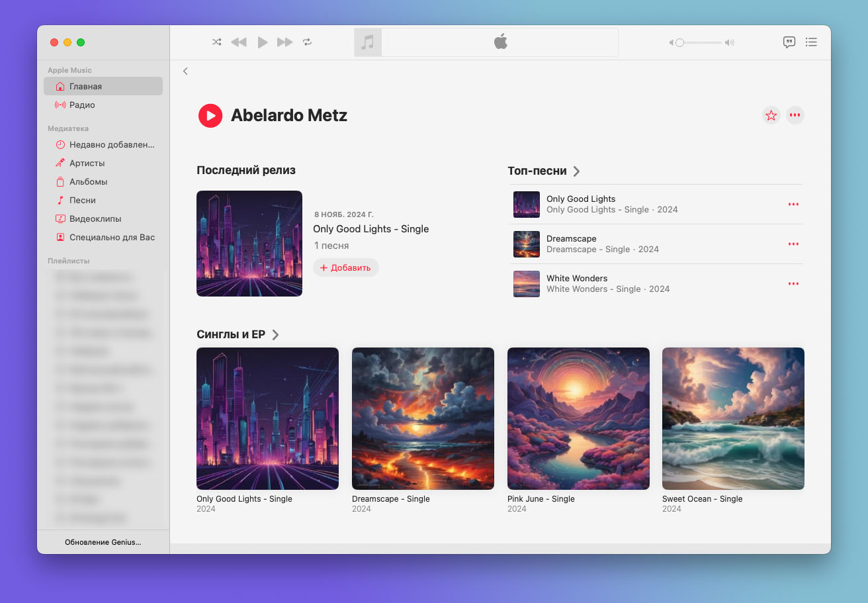Open Альбомы in the sidebar
This screenshot has height=603, width=868.
(103, 181)
